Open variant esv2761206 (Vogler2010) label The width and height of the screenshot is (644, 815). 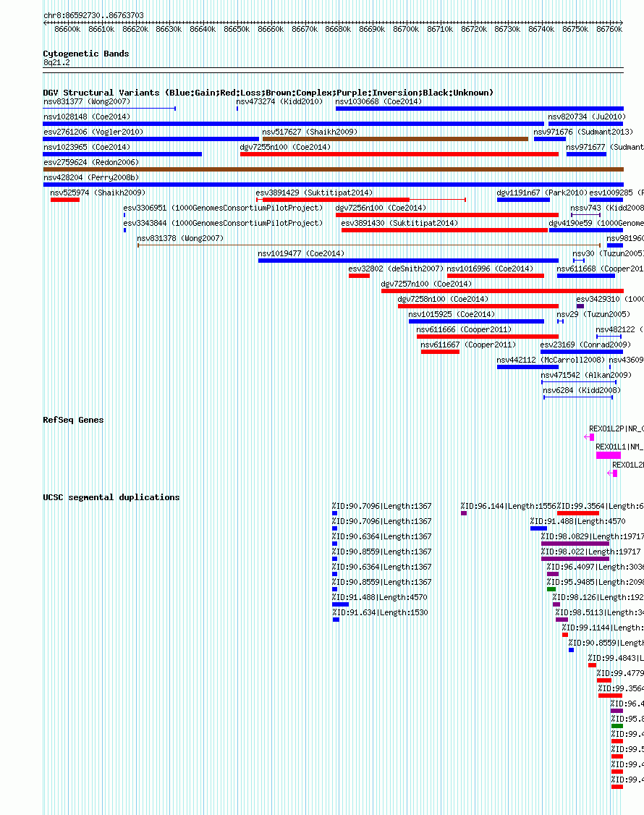[x=93, y=132]
